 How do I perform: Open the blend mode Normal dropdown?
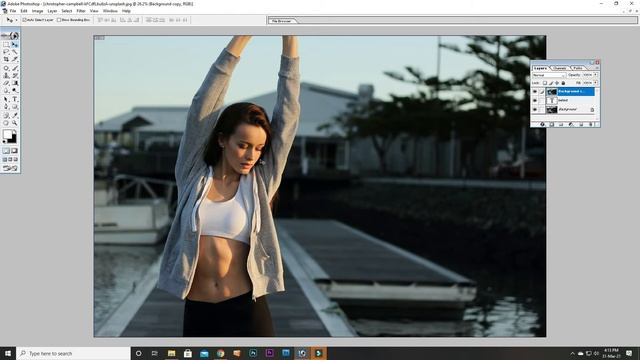[x=549, y=75]
